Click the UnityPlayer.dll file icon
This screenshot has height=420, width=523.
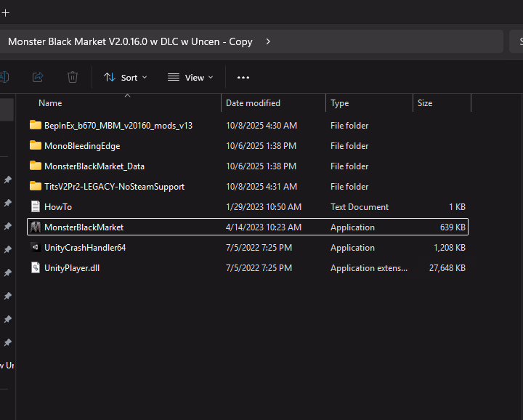tap(35, 268)
